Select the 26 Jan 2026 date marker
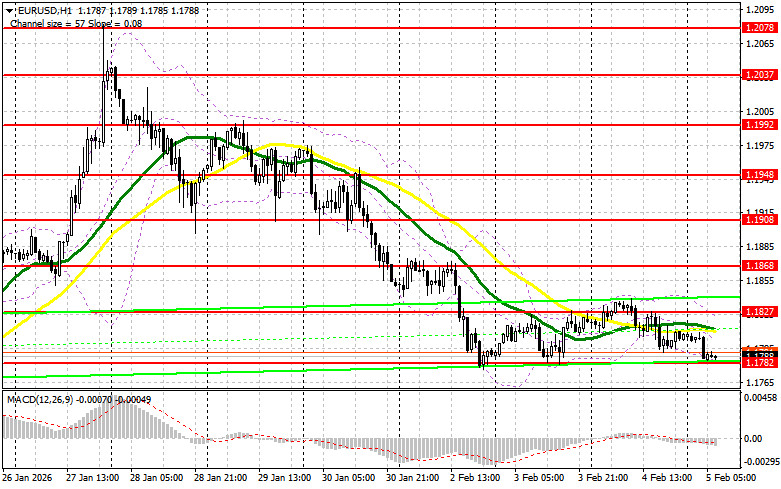The width and height of the screenshot is (781, 489). (x=27, y=478)
